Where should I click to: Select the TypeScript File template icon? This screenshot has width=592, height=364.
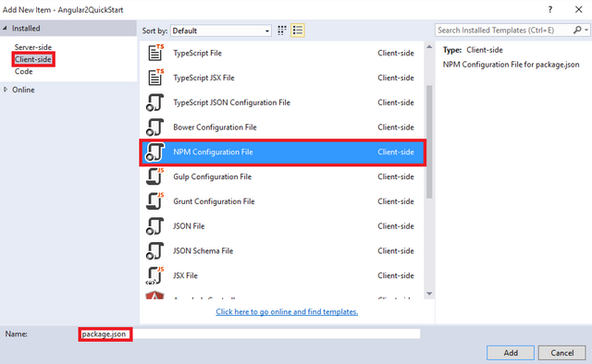pos(155,53)
